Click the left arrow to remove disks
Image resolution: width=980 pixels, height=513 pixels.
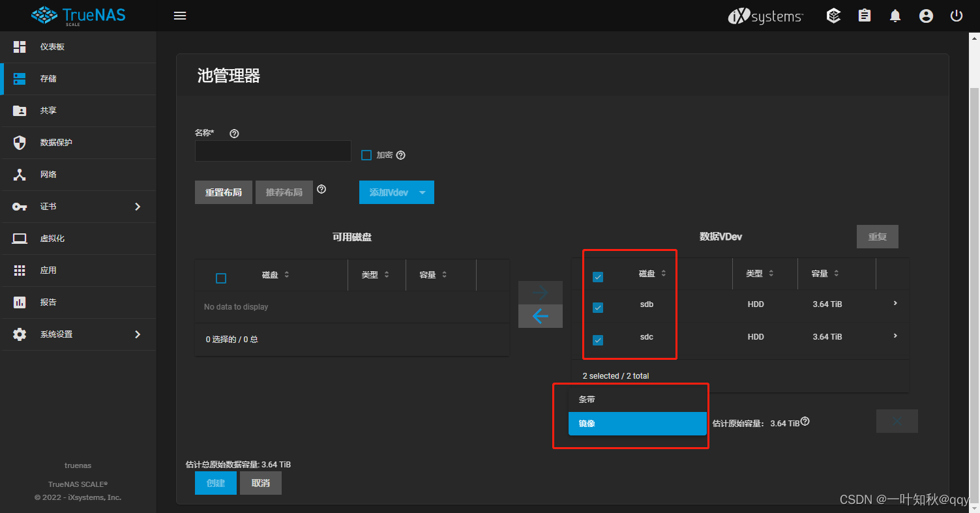tap(541, 316)
